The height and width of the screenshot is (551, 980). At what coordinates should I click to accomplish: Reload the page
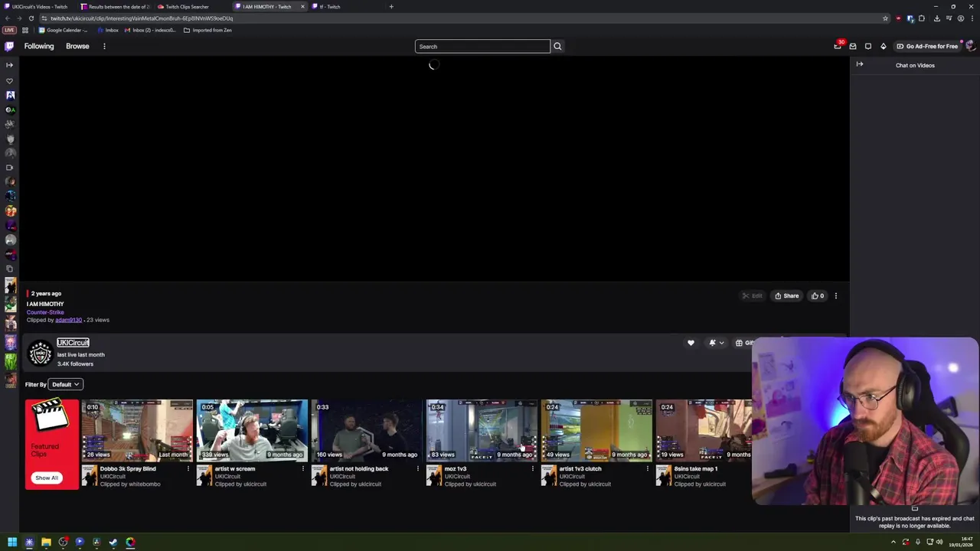click(x=31, y=18)
